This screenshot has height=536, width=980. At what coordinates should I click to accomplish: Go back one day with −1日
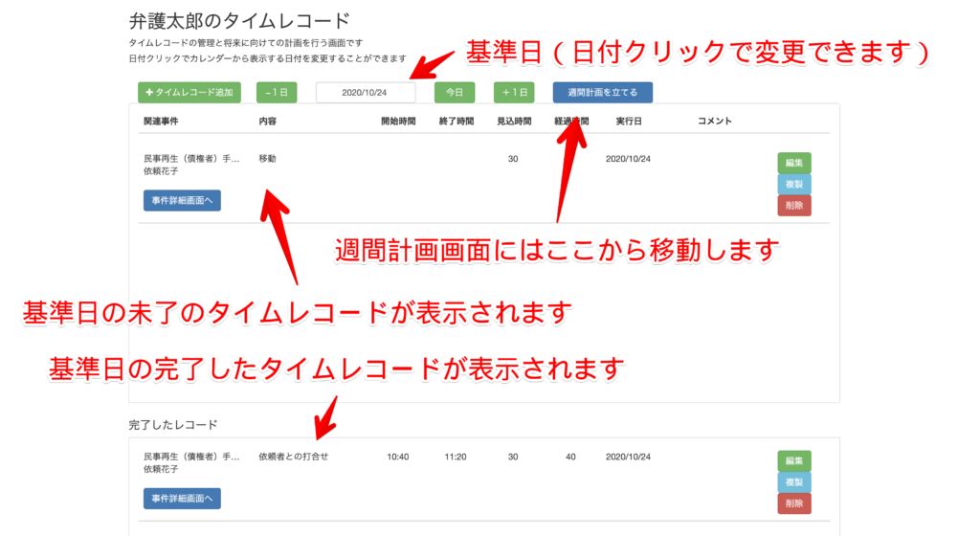point(277,93)
